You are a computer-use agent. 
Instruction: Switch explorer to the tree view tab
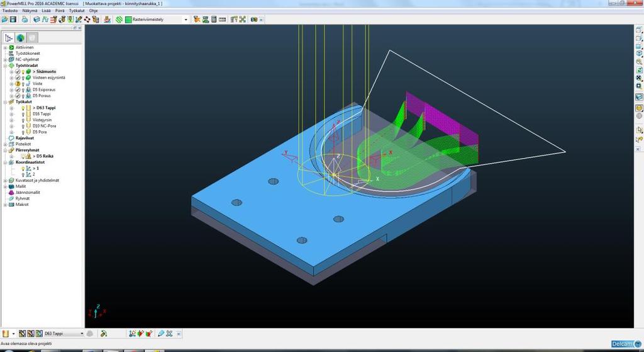tap(9, 38)
